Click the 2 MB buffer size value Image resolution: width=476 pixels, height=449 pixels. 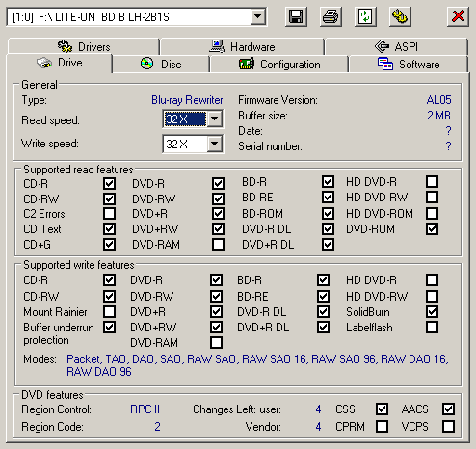click(x=438, y=116)
